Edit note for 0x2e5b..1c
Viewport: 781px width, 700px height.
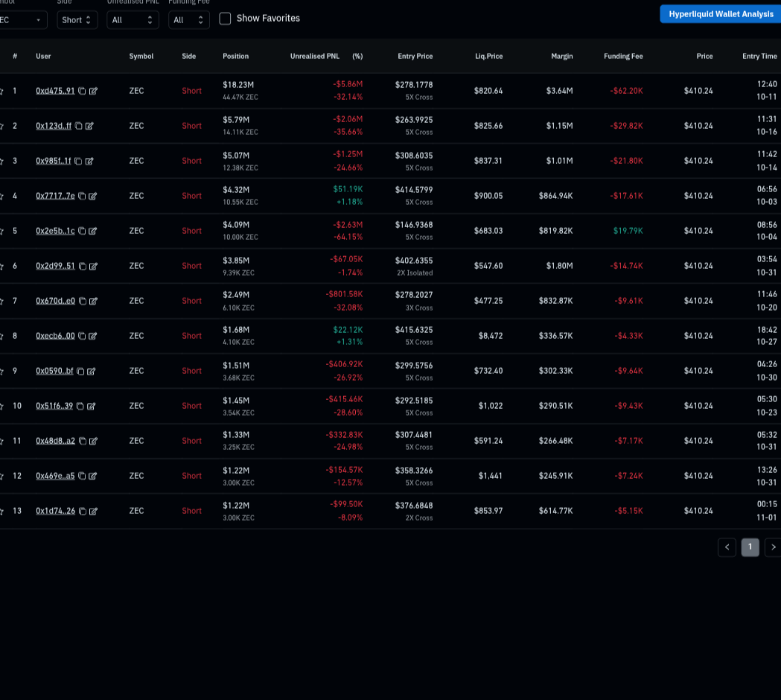93,231
